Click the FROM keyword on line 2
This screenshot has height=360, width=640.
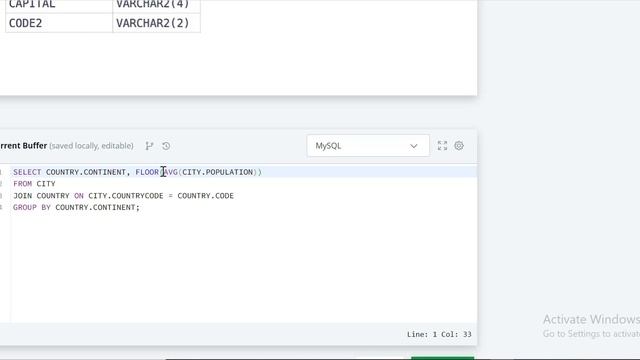tap(22, 184)
